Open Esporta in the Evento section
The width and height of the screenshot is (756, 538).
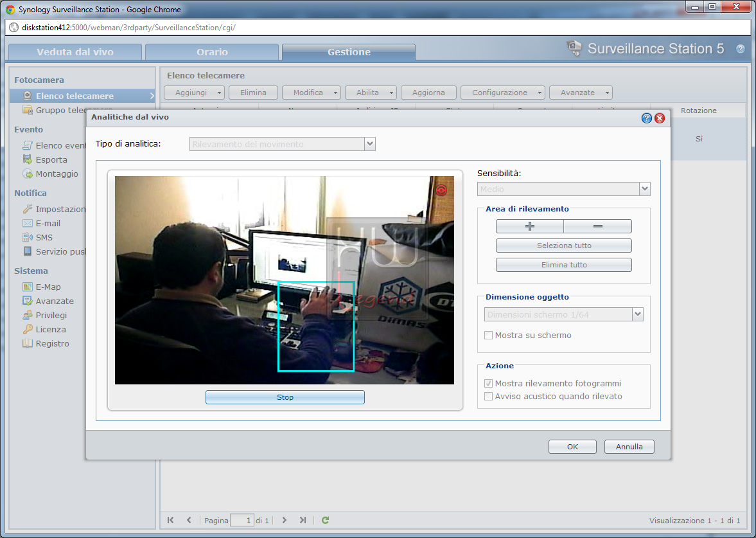[x=51, y=159]
